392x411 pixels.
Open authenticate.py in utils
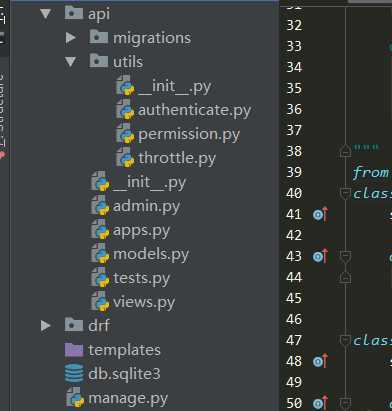click(x=194, y=110)
